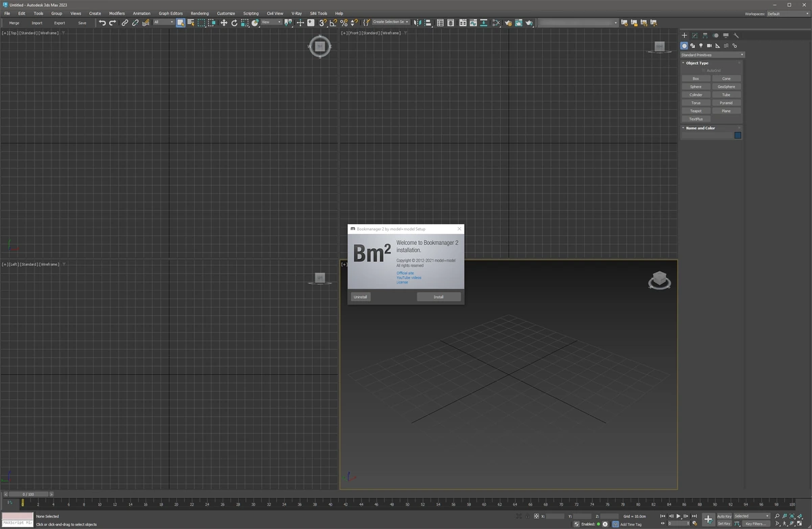Open the Key Filters dialog button
The image size is (812, 529).
756,524
